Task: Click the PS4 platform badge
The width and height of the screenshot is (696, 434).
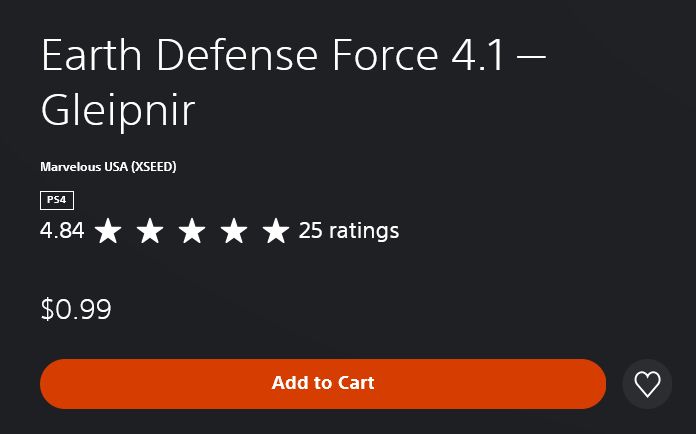Action: point(57,200)
